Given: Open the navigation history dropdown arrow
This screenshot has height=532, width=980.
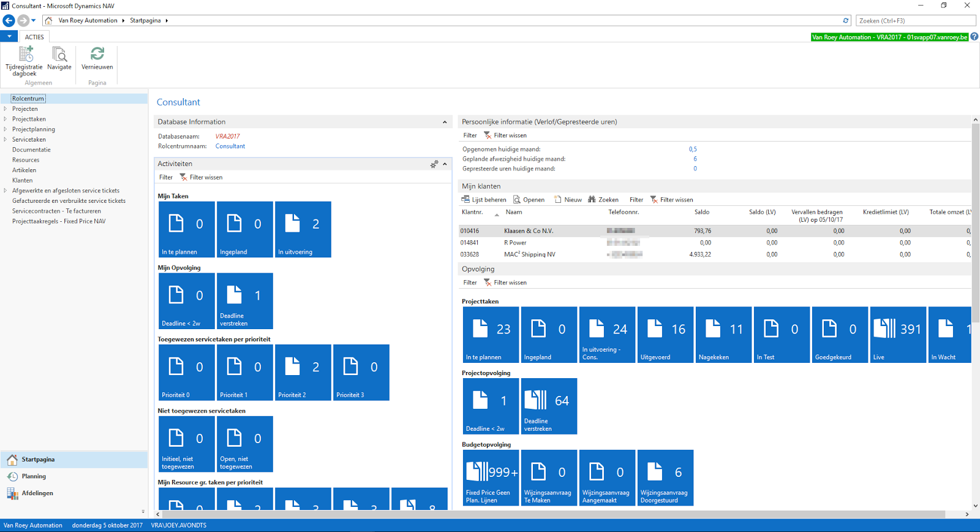Looking at the screenshot, I should (x=33, y=20).
